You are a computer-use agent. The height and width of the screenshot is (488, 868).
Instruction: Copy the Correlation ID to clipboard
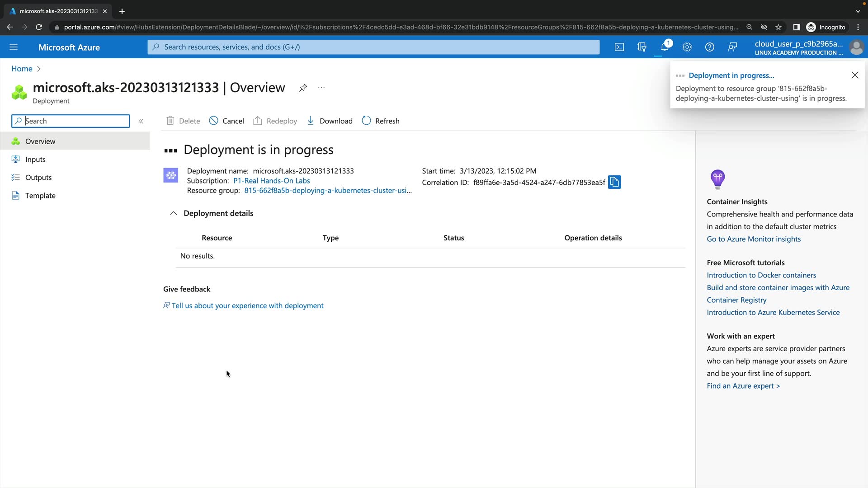[x=614, y=182]
